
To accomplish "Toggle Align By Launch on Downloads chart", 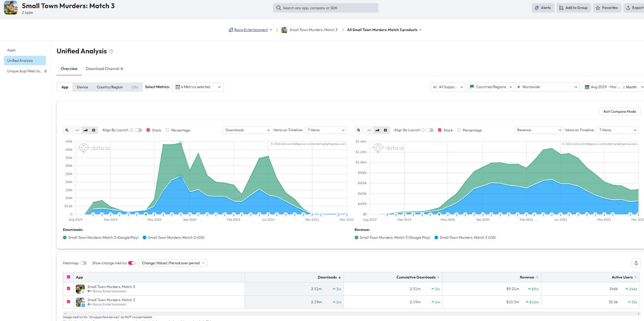I will point(139,130).
